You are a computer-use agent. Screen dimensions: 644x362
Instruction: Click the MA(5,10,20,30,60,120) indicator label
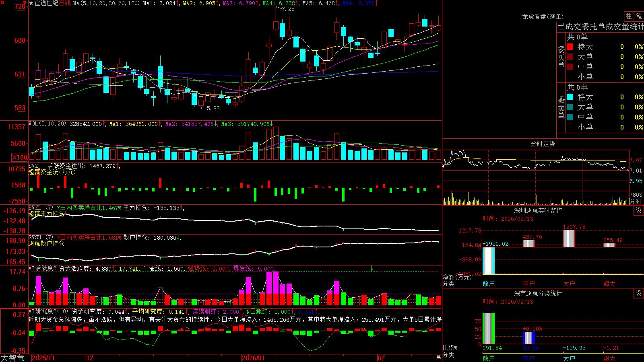click(x=106, y=3)
